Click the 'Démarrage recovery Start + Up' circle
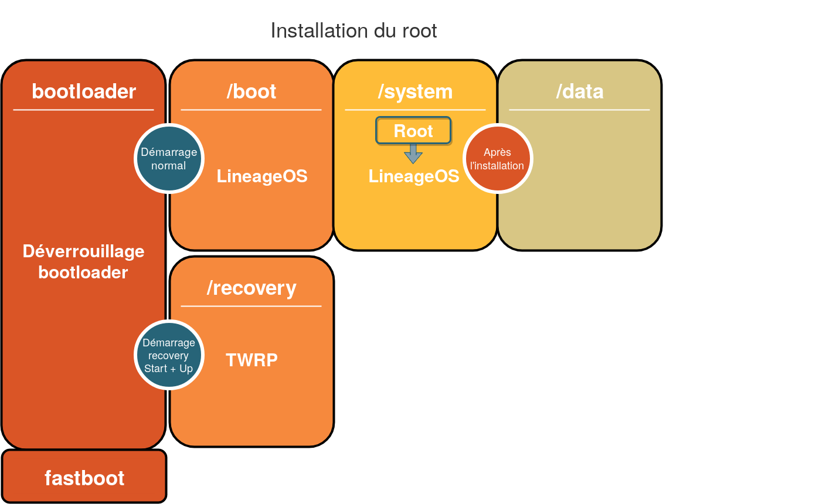 click(169, 355)
